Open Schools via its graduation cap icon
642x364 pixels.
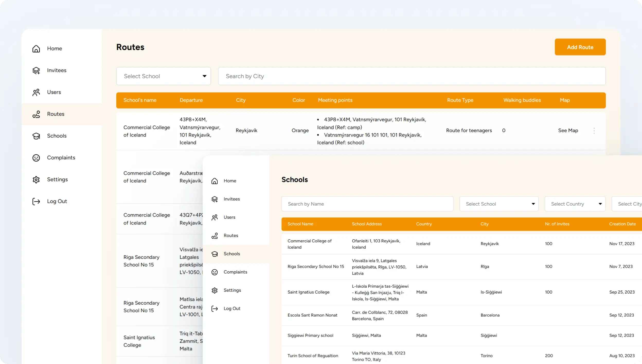pyautogui.click(x=36, y=136)
